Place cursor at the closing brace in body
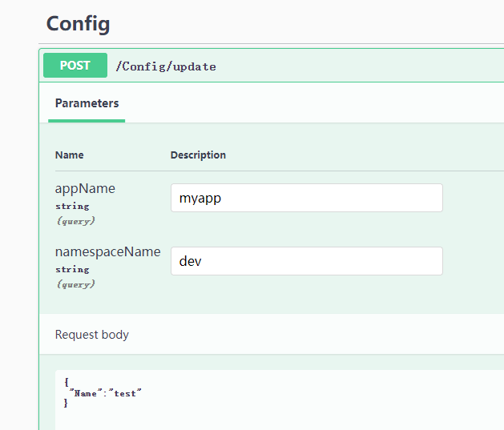The height and width of the screenshot is (430, 504). point(67,403)
